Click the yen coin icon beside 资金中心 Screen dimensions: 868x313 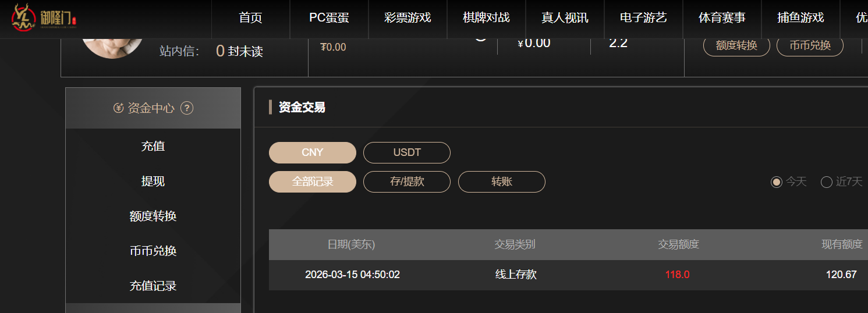point(118,108)
